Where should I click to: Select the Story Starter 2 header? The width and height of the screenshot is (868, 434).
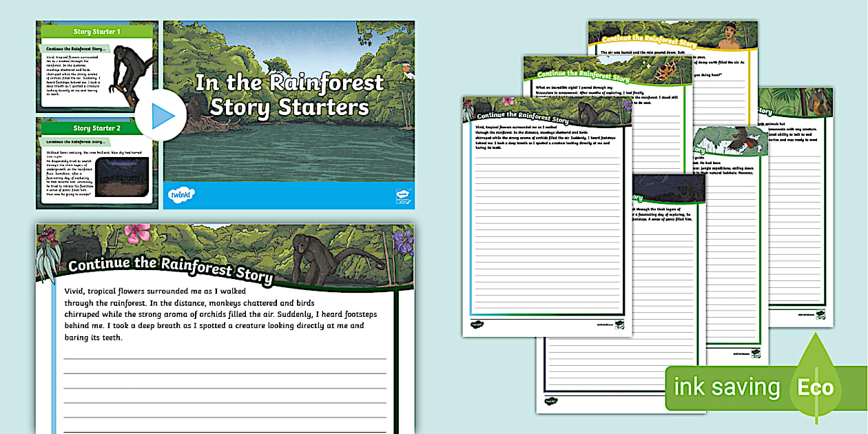click(x=98, y=128)
